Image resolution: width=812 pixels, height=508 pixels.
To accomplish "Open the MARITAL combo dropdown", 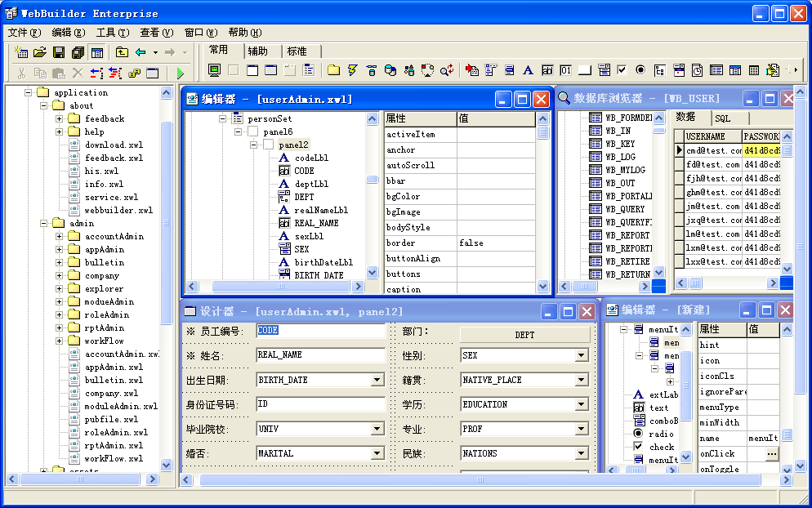I will (377, 453).
